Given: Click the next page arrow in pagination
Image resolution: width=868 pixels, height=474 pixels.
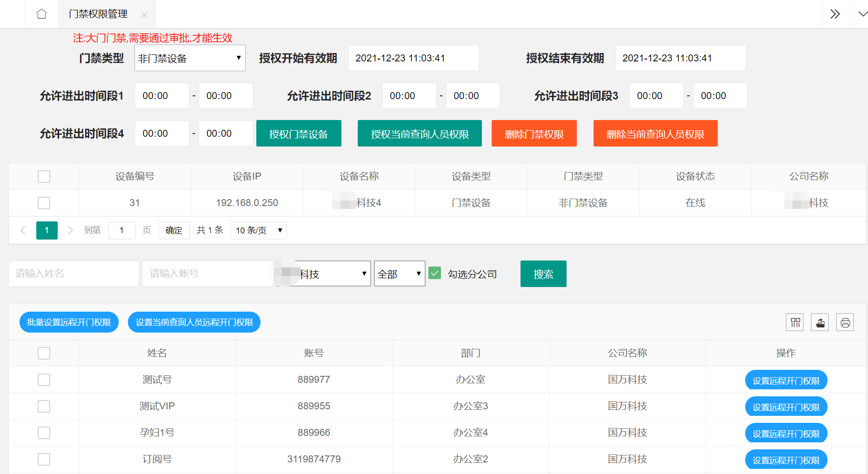Looking at the screenshot, I should click(70, 230).
